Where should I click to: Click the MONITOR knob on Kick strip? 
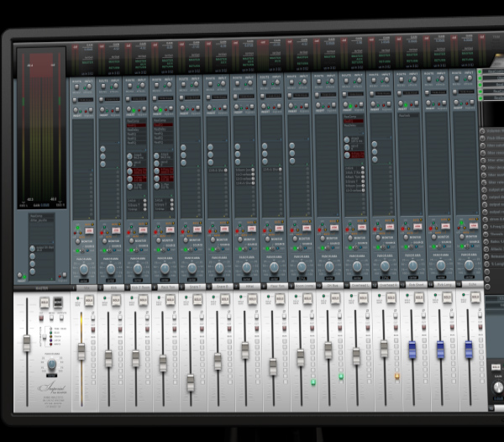104,241
